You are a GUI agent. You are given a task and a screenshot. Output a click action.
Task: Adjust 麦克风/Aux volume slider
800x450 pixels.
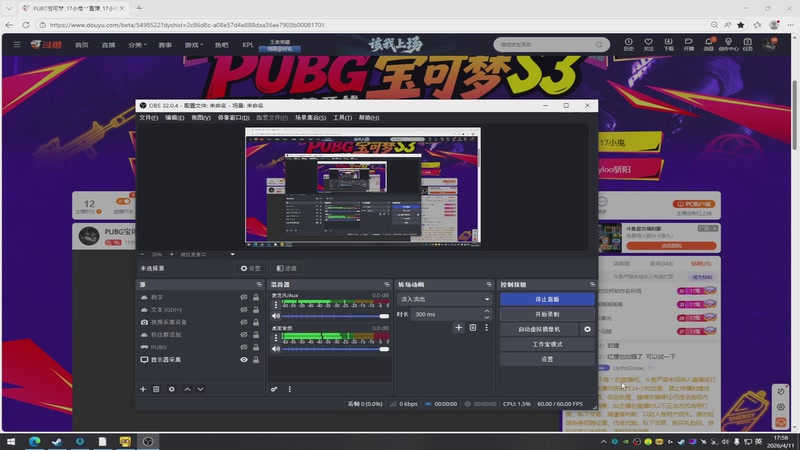[335, 316]
